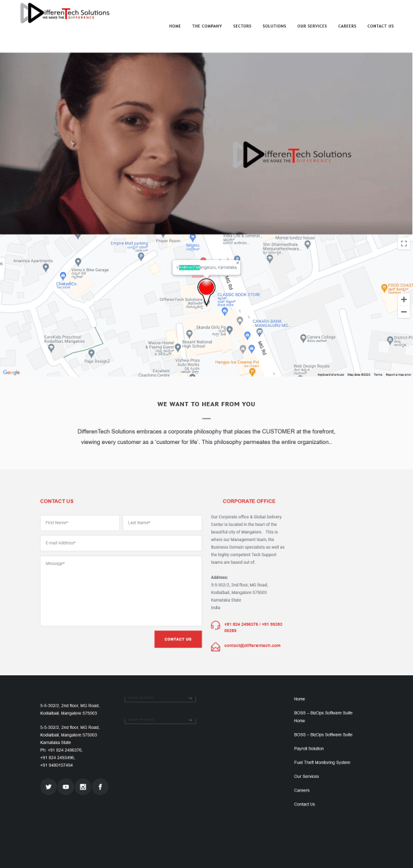Image resolution: width=413 pixels, height=868 pixels.
Task: Click the DifferenTech Solutions header logo
Action: pos(65,12)
